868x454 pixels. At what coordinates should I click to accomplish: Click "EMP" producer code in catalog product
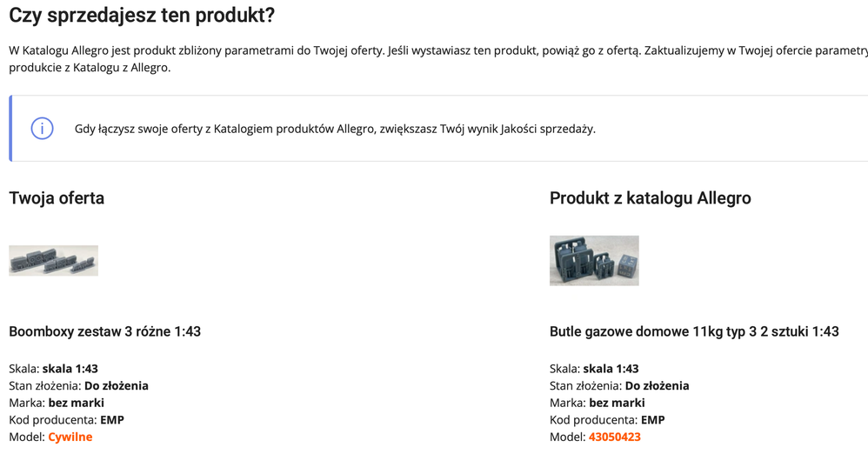click(x=652, y=420)
